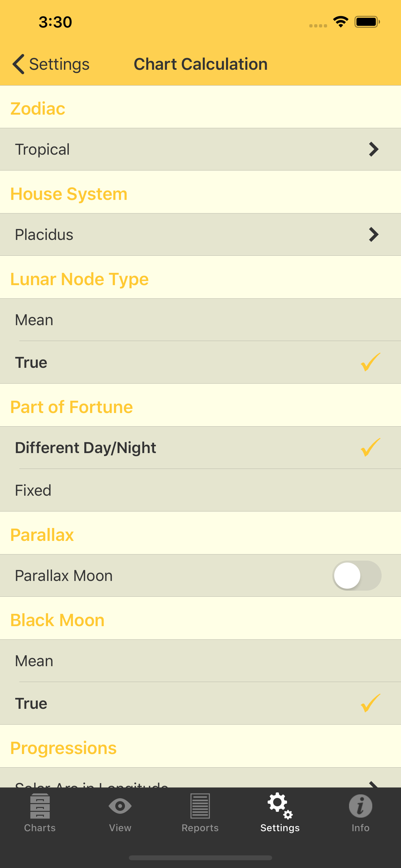The width and height of the screenshot is (401, 868).
Task: Tap the back chevron icon
Action: point(18,64)
